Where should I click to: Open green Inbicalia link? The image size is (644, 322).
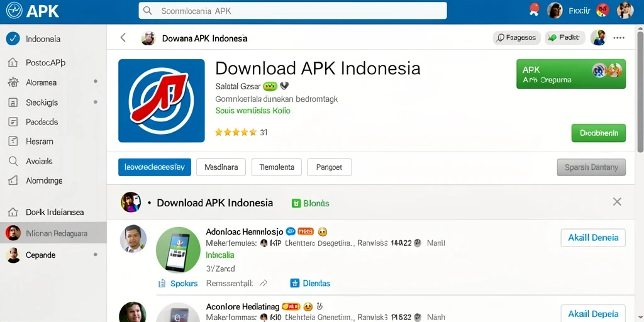pos(219,255)
